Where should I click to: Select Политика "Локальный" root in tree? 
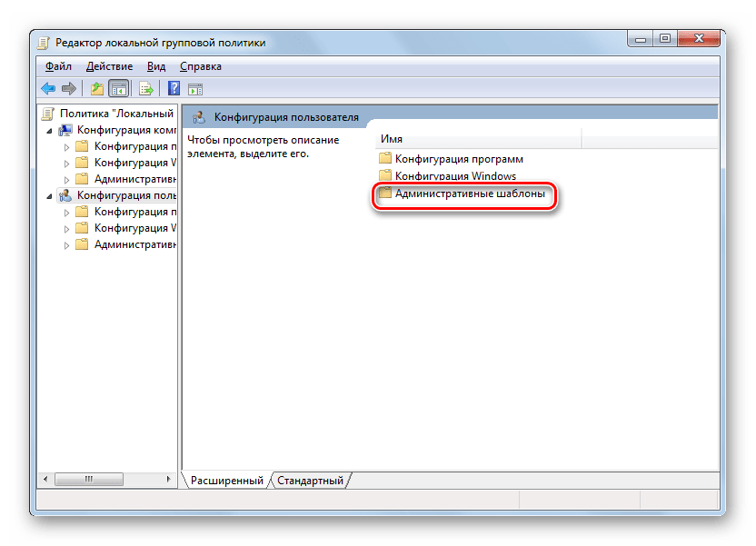(116, 114)
